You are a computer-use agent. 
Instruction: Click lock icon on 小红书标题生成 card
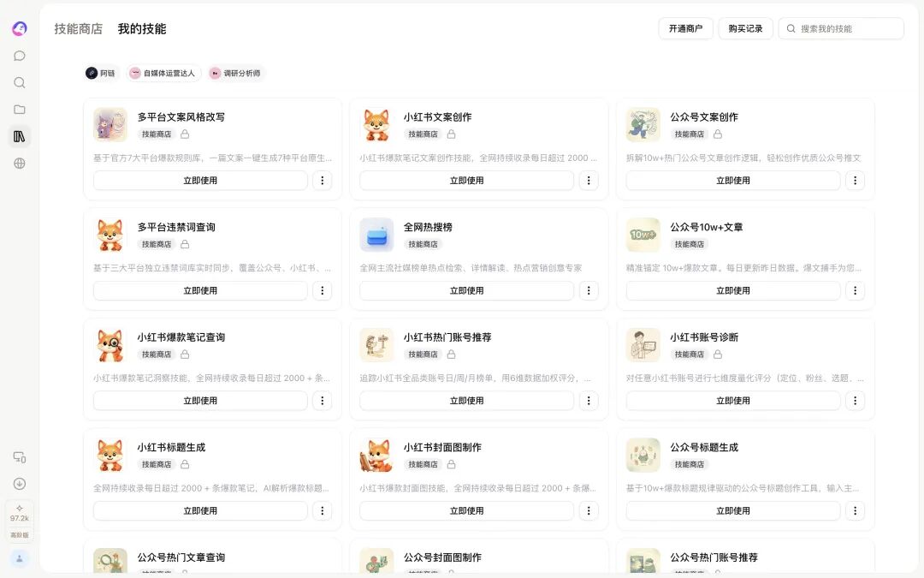185,464
